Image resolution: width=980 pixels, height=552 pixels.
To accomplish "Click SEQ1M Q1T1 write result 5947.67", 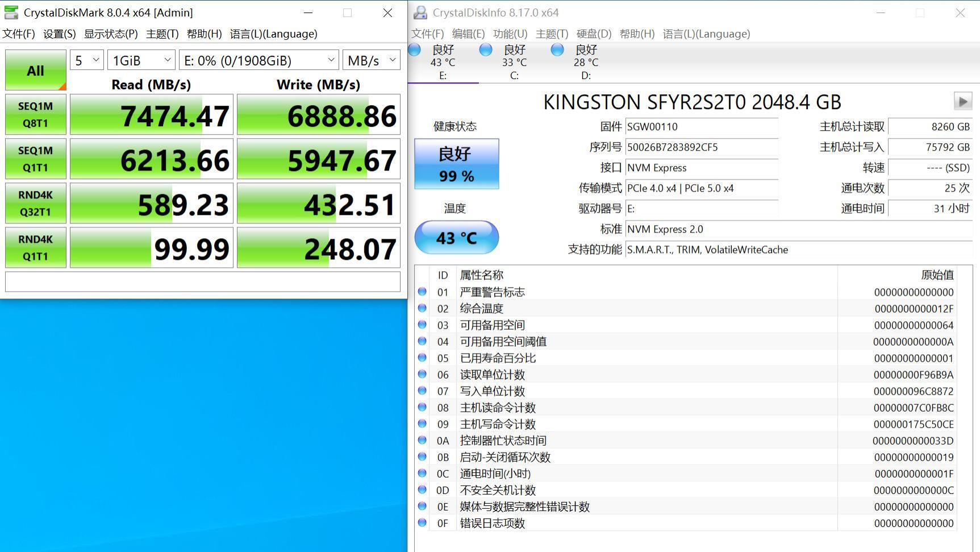I will 319,159.
